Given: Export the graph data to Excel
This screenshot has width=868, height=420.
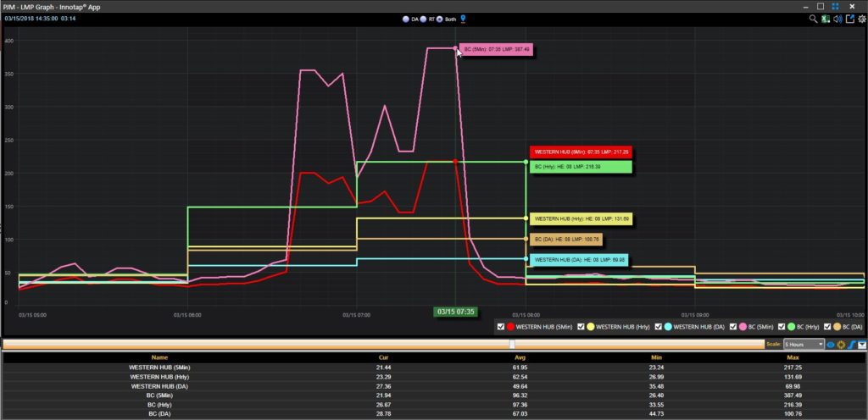Looking at the screenshot, I should (826, 19).
